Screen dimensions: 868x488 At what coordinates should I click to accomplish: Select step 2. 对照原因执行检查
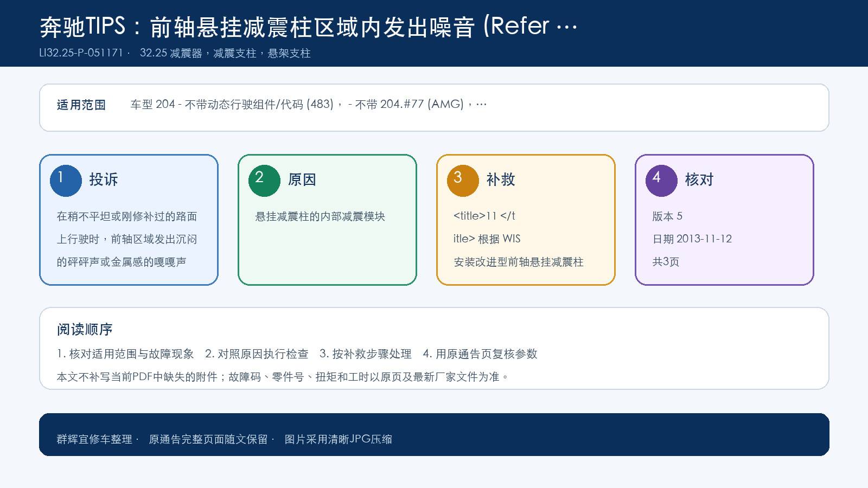(x=257, y=354)
